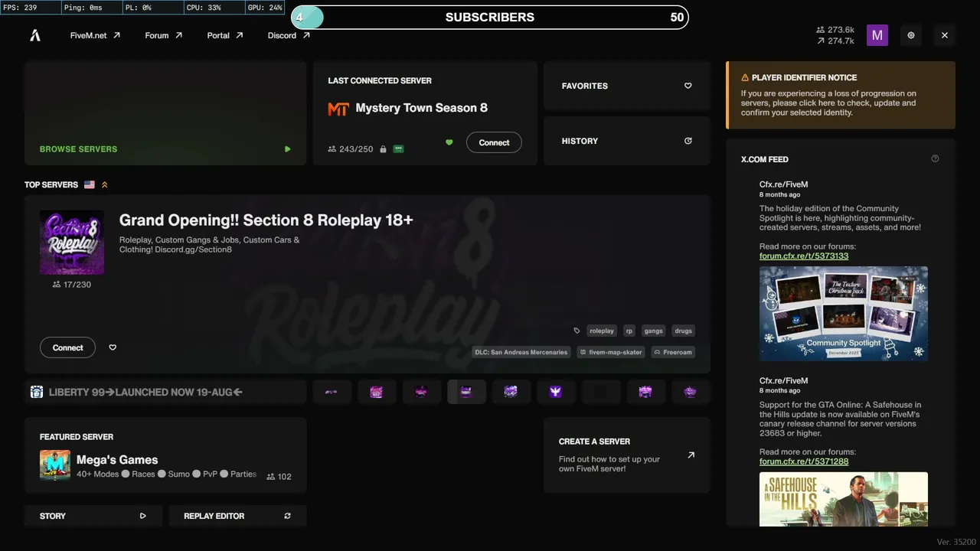Open the Favorites panel
980x551 pixels.
tap(626, 86)
